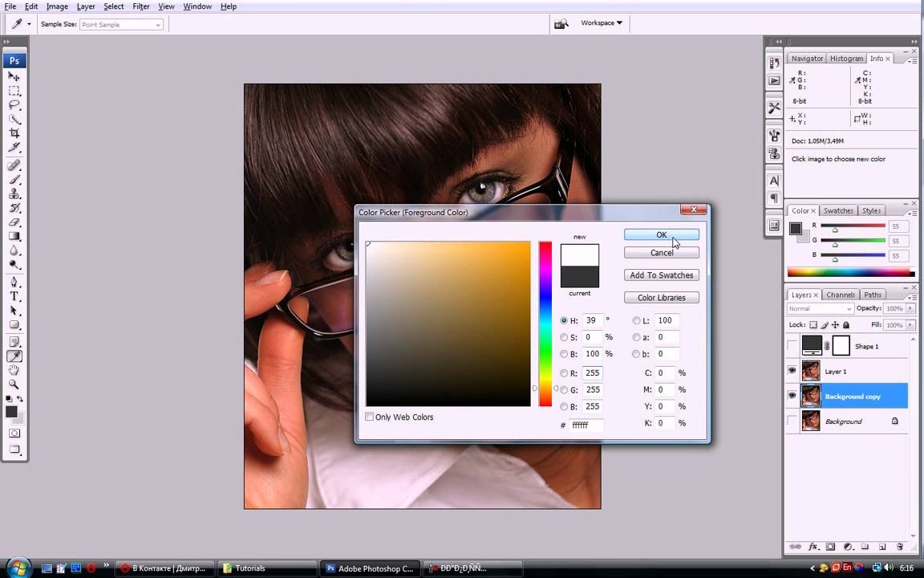Click the vertical hue spectrum slider
The height and width of the screenshot is (578, 924).
(545, 324)
